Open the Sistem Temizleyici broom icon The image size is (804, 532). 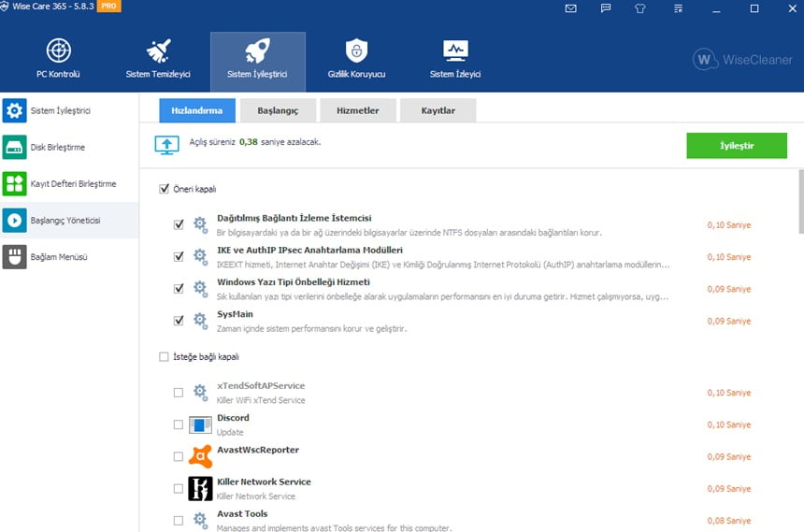pos(158,58)
